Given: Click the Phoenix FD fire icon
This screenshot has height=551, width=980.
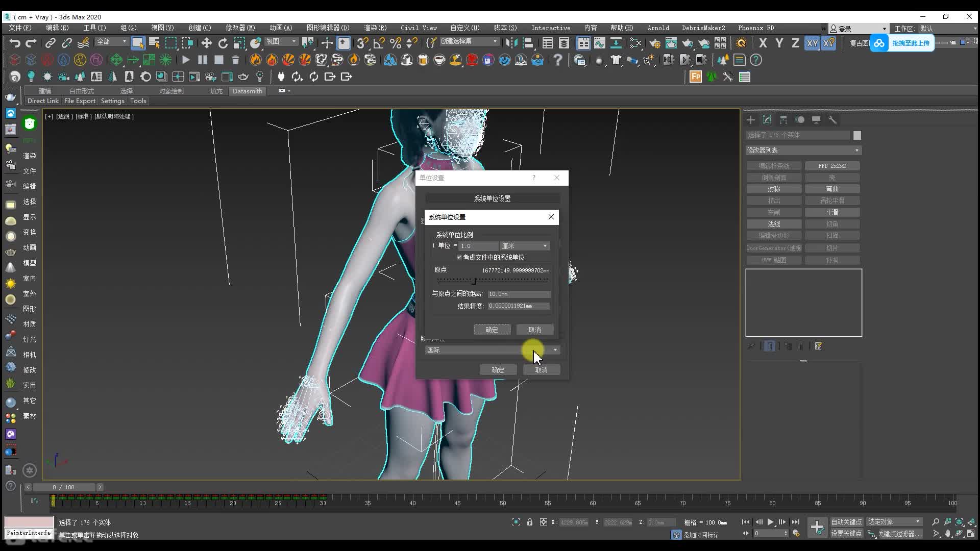Looking at the screenshot, I should coord(255,60).
